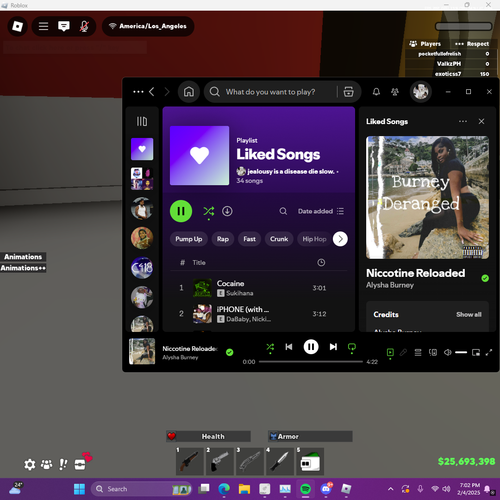
Task: Toggle smart shuffle beside green pause button
Action: (x=209, y=211)
